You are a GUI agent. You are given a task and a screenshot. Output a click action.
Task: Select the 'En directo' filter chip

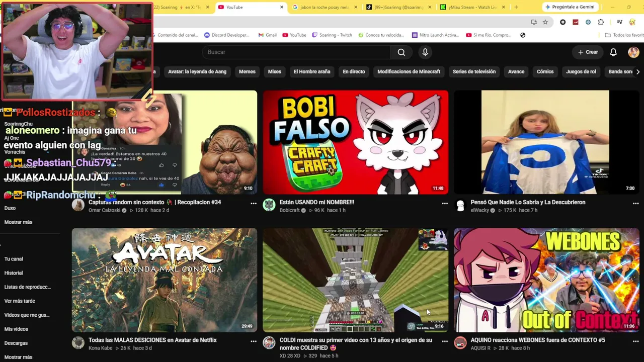[354, 72]
